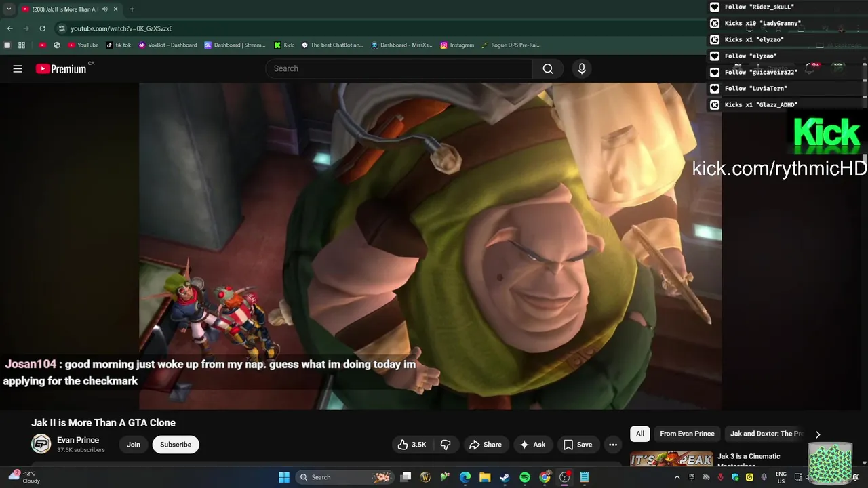Open the ENG US language switcher

781,477
